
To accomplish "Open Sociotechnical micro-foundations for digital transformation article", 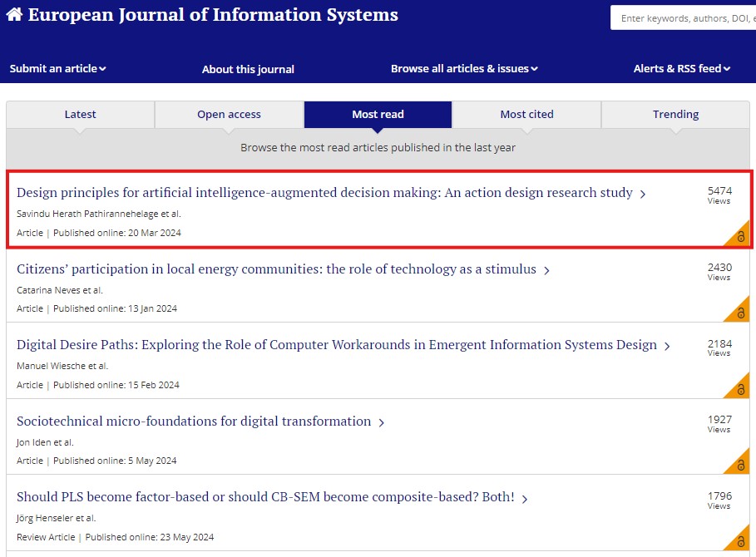I will click(x=194, y=421).
